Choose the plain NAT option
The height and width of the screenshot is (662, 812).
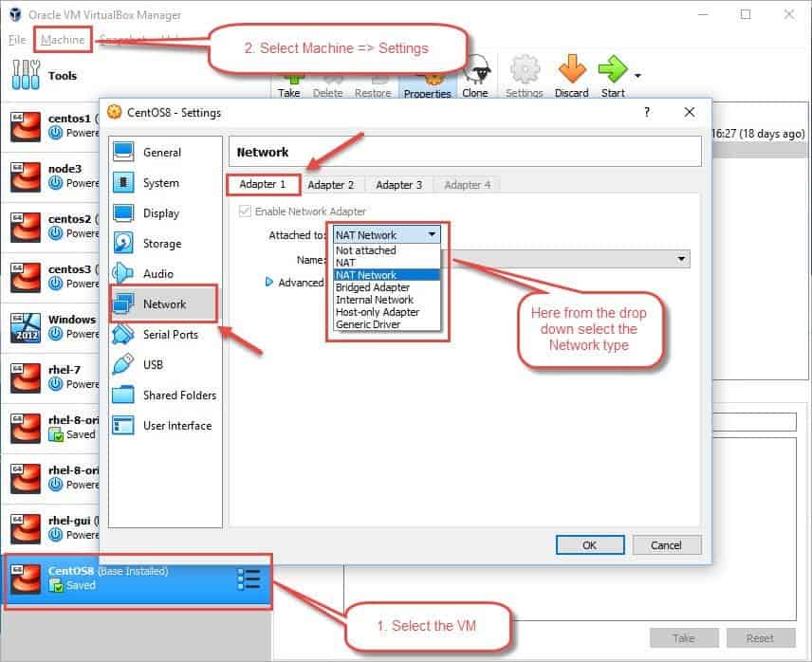click(x=387, y=263)
